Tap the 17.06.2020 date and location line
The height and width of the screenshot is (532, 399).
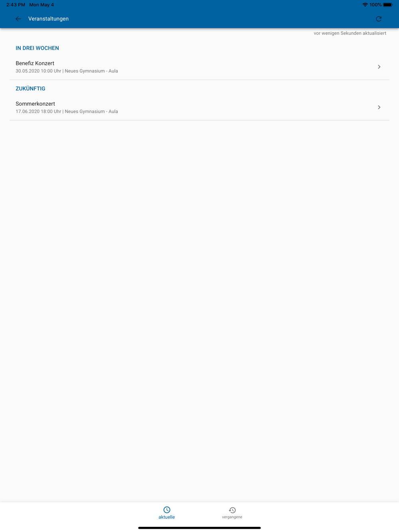click(67, 112)
